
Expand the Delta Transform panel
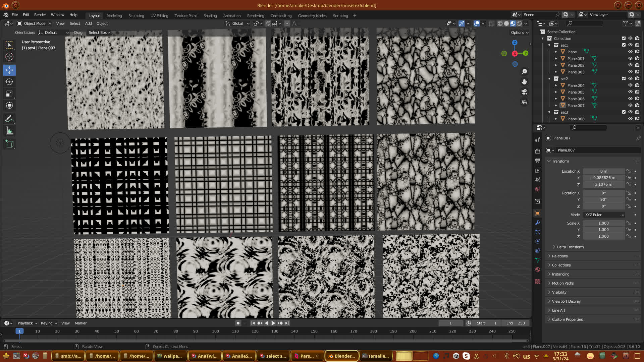click(570, 247)
